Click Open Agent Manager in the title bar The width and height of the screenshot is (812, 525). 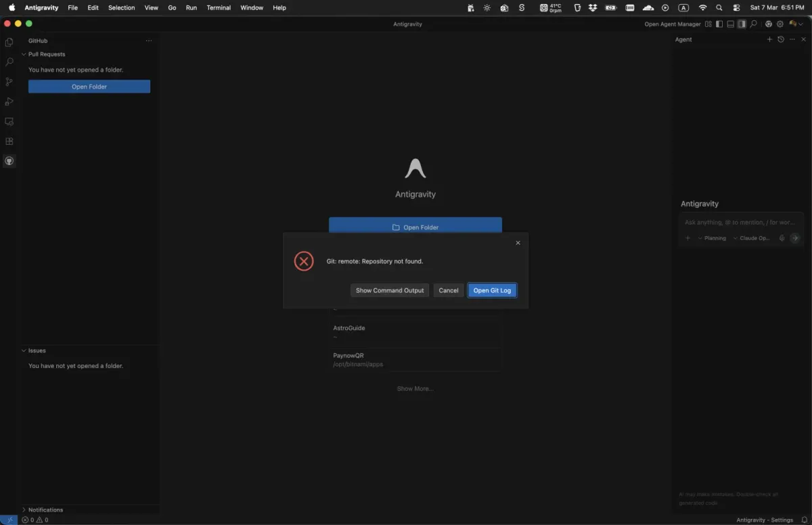pos(673,24)
